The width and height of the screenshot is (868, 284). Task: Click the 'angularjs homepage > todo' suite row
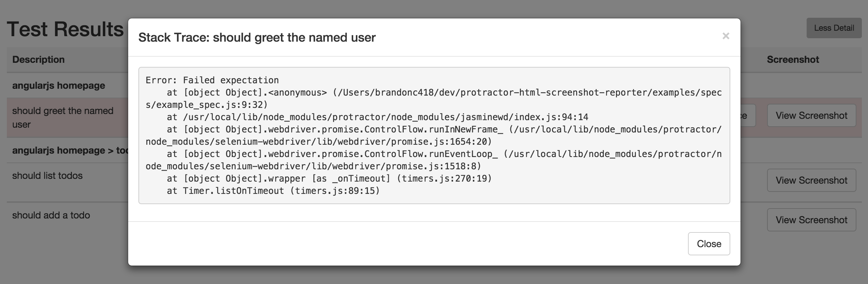(x=70, y=150)
